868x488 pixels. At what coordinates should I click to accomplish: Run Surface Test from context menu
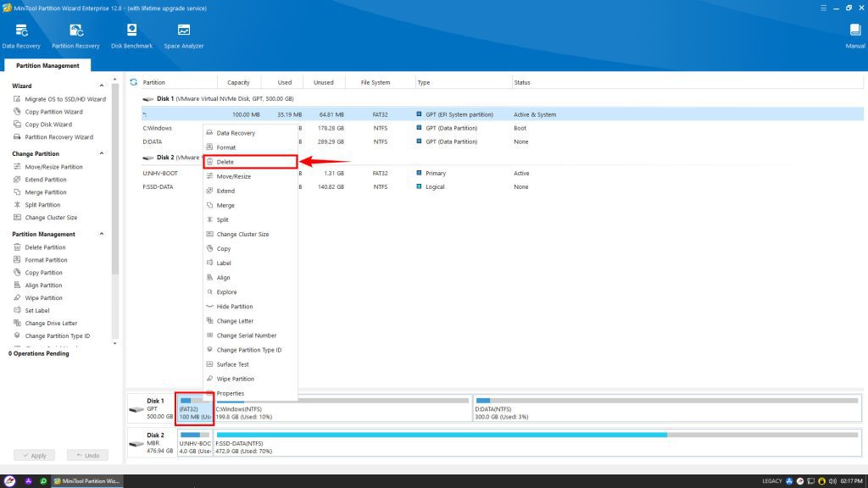(x=250, y=364)
